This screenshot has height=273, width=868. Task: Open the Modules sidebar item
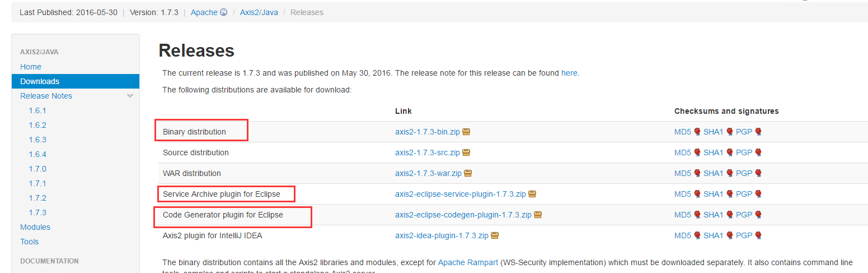35,227
